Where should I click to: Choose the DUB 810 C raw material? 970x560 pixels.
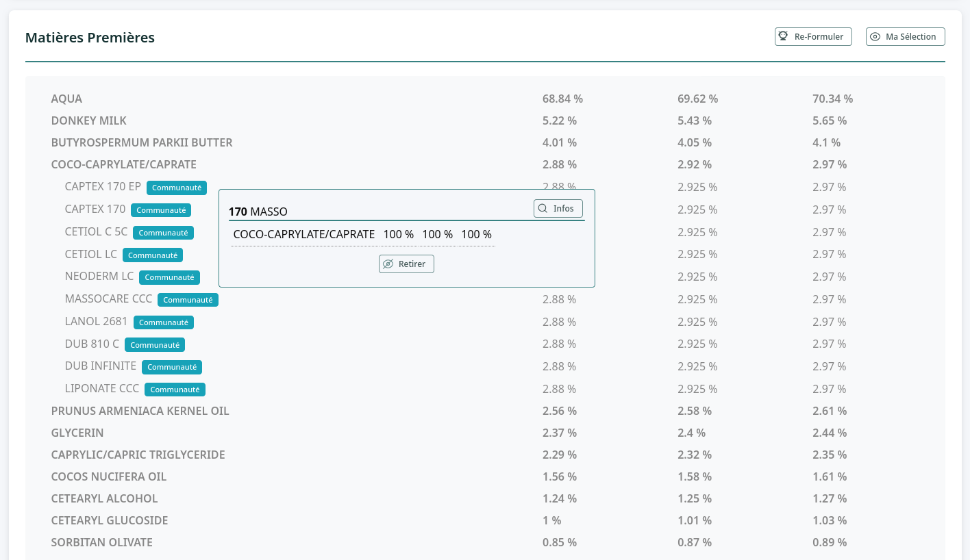[92, 344]
